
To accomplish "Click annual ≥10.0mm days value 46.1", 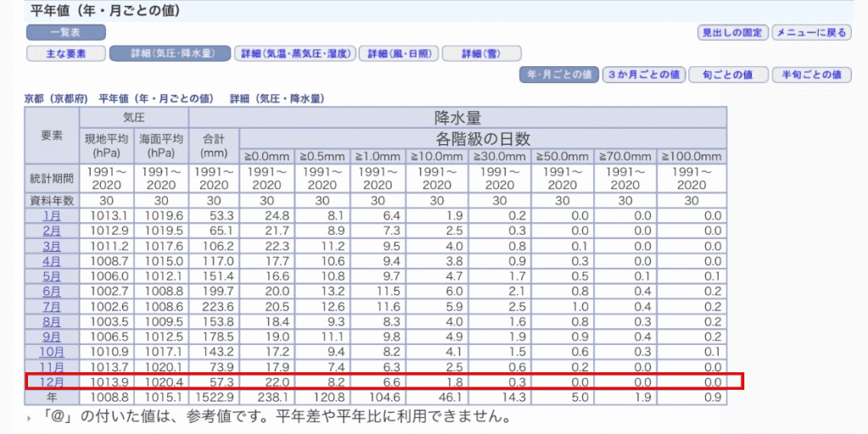I will (450, 397).
